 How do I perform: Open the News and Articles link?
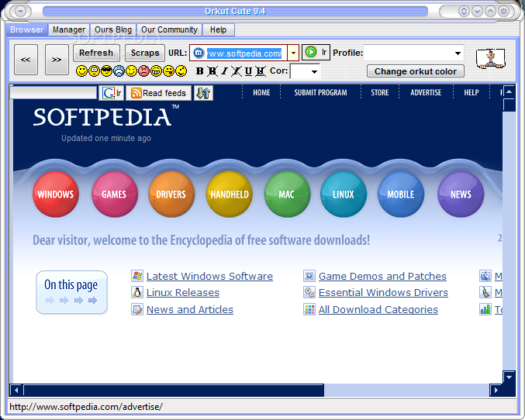click(190, 309)
